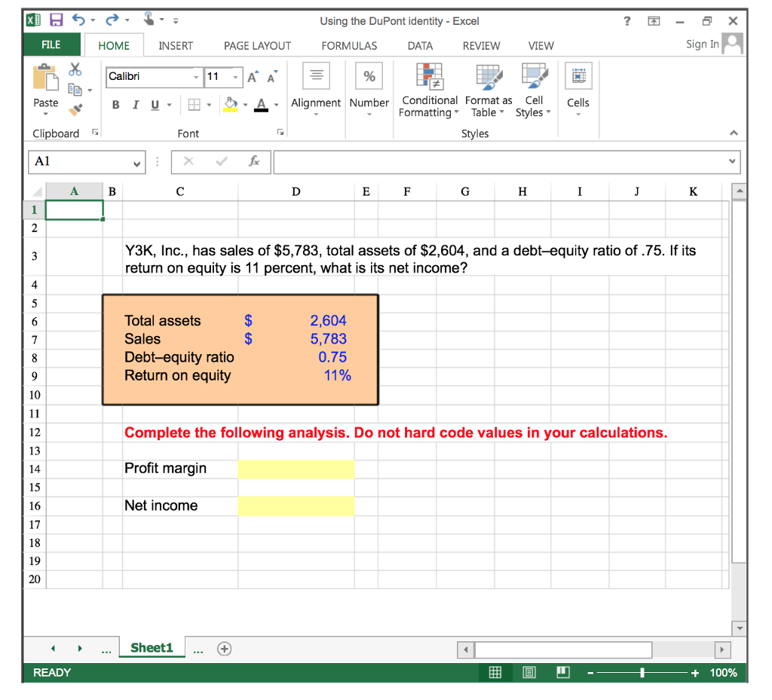This screenshot has height=700, width=772.
Task: Toggle Bold formatting
Action: tap(116, 105)
